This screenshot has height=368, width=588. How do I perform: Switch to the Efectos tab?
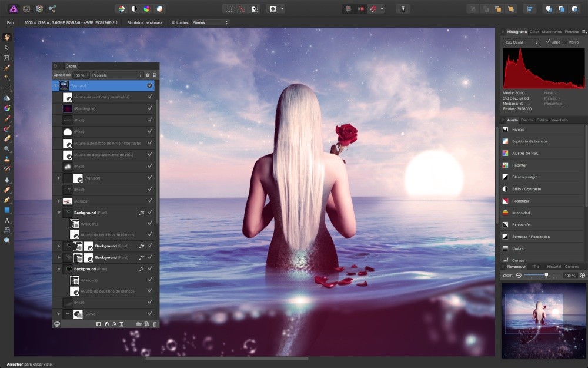pos(527,120)
